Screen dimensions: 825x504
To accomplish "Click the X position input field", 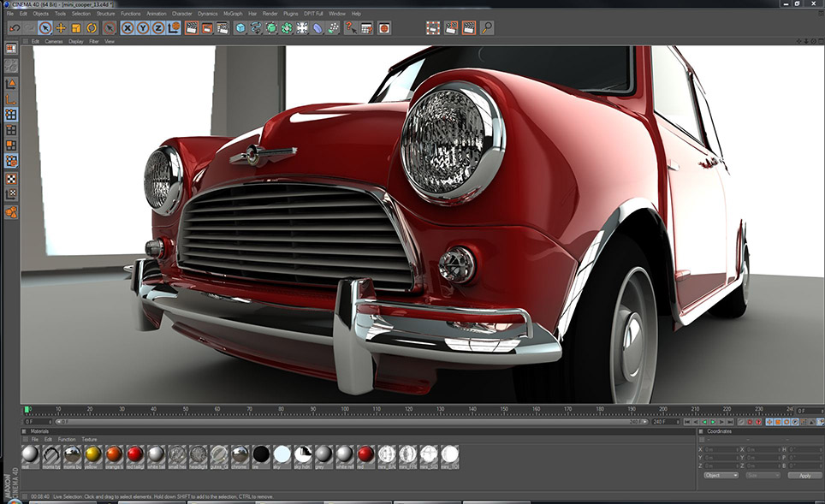I will click(x=719, y=448).
